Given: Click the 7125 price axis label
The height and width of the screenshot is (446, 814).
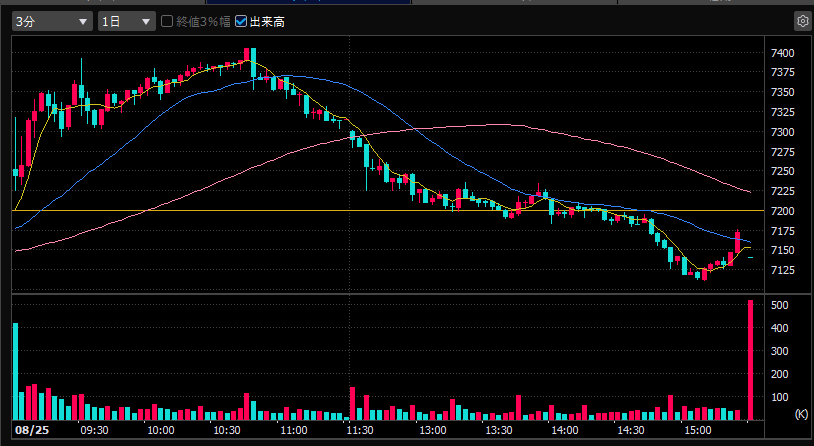Looking at the screenshot, I should tap(782, 270).
